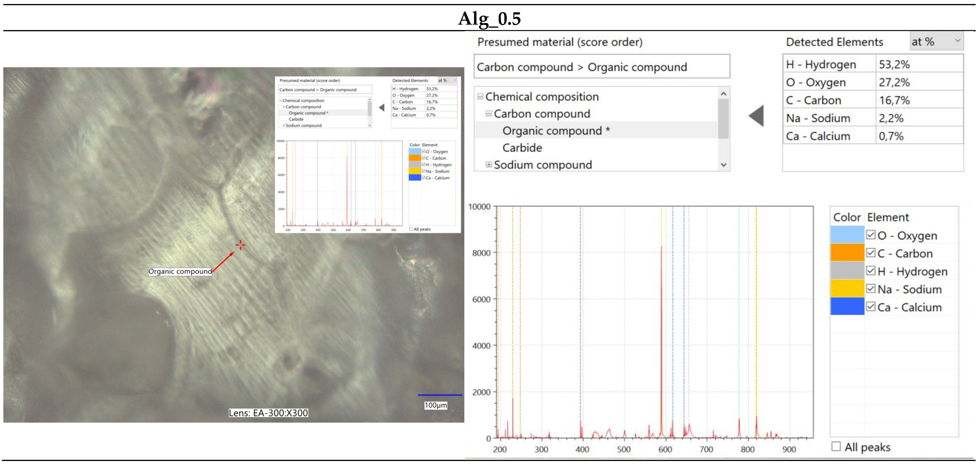Toggle the H - Hydrogen checkbox
Image resolution: width=980 pixels, height=465 pixels.
871,271
